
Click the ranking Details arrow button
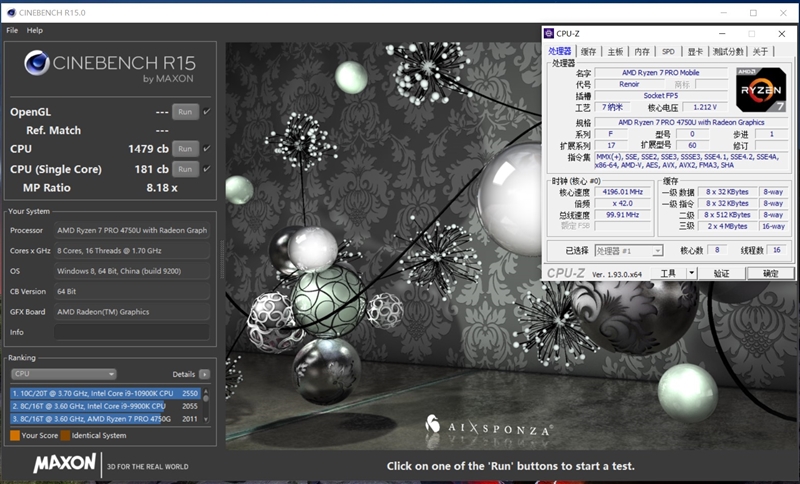click(x=205, y=374)
